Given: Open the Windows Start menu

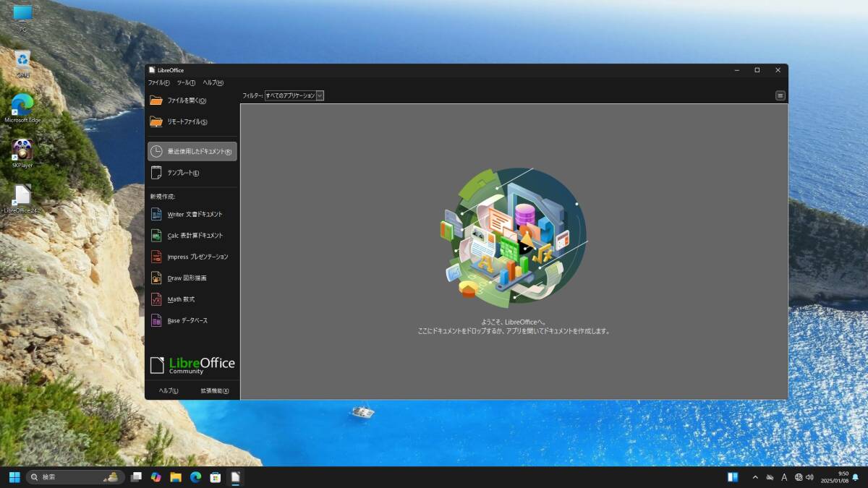Looking at the screenshot, I should 14,477.
